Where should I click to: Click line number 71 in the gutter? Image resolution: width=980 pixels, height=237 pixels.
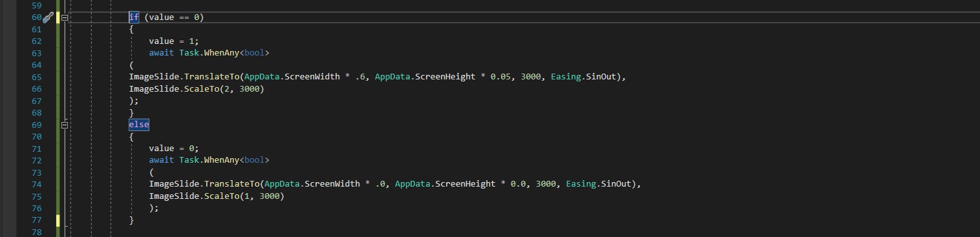[37, 148]
